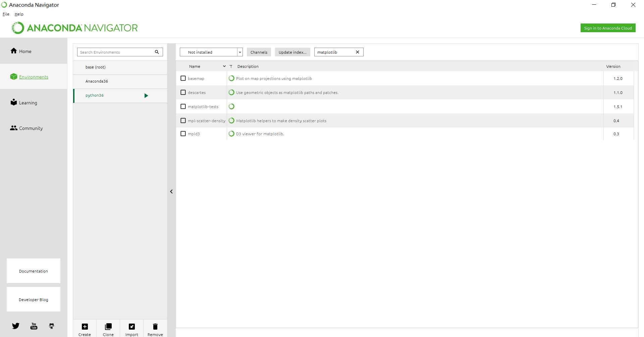The height and width of the screenshot is (337, 644).
Task: Click the status circle for basemap
Action: pos(231,78)
